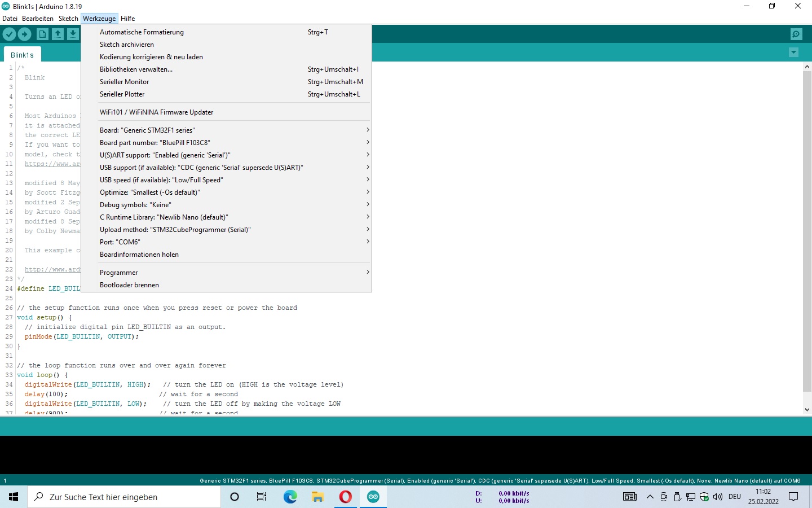Screen dimensions: 812x508
Task: Open the tab options arrow at the tab bar's right
Action: tap(793, 52)
